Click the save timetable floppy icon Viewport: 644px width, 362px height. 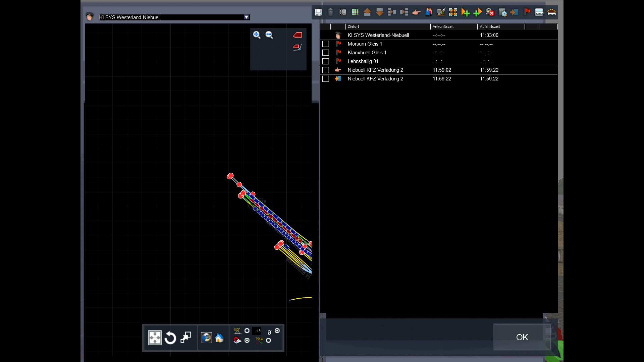(318, 12)
